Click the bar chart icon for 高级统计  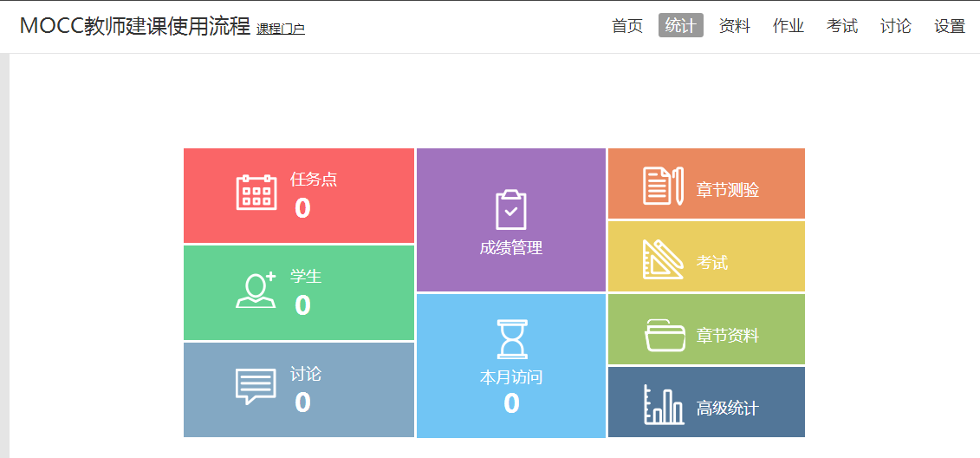(x=664, y=405)
